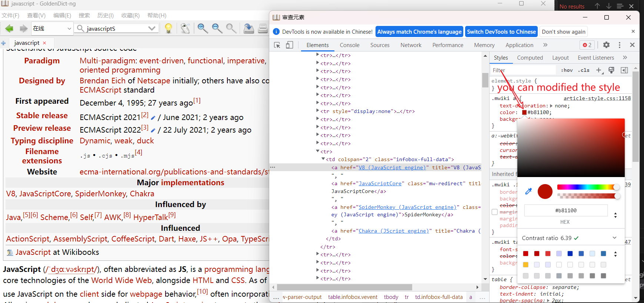Click the error count badge showing 2
This screenshot has height=303, width=644.
click(587, 45)
